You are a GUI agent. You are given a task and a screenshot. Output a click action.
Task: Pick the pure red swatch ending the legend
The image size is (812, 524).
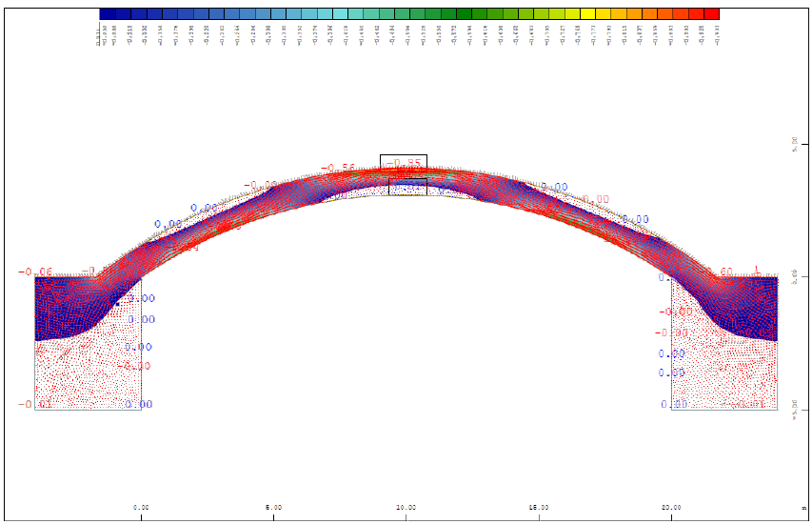tap(711, 14)
